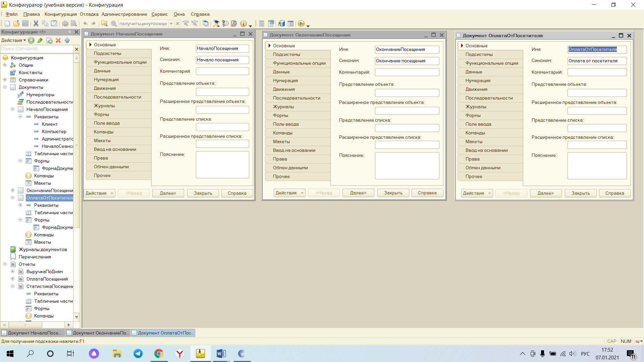Click Закрыть in ОкончаниеПосещения window
644x362 pixels.
393,193
